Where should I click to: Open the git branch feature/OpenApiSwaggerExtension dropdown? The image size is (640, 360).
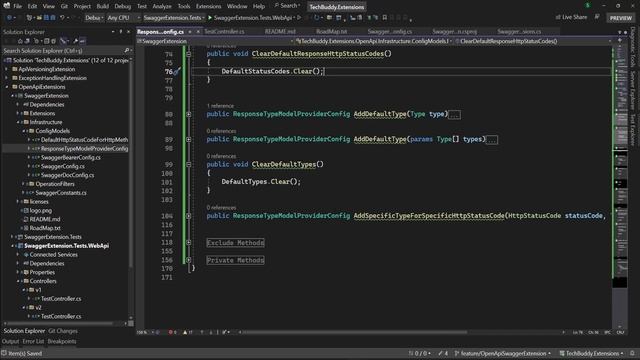503,353
